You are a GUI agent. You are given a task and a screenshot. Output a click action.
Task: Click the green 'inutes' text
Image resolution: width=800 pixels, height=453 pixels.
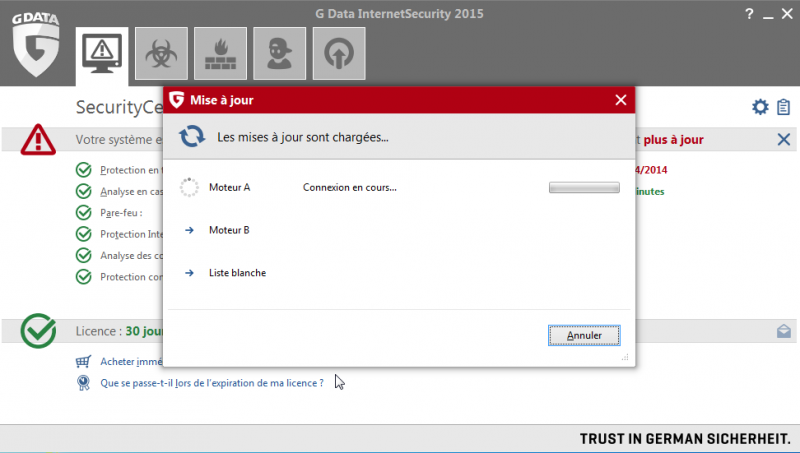pyautogui.click(x=650, y=192)
